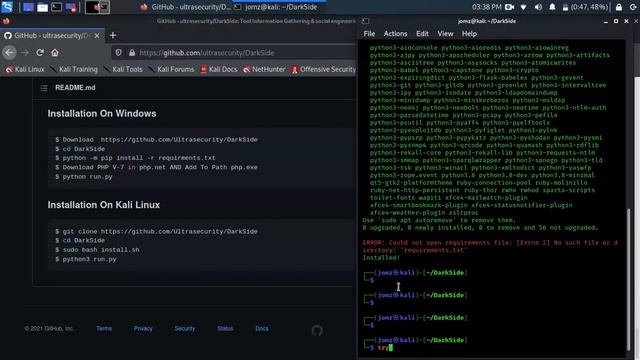
Task: Open the Kali Docs bookmark
Action: 219,69
